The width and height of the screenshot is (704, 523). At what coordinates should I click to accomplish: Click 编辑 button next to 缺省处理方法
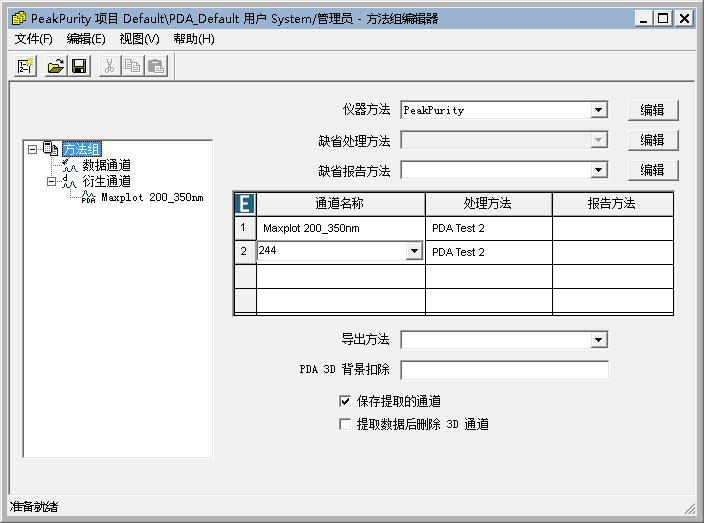coord(653,140)
